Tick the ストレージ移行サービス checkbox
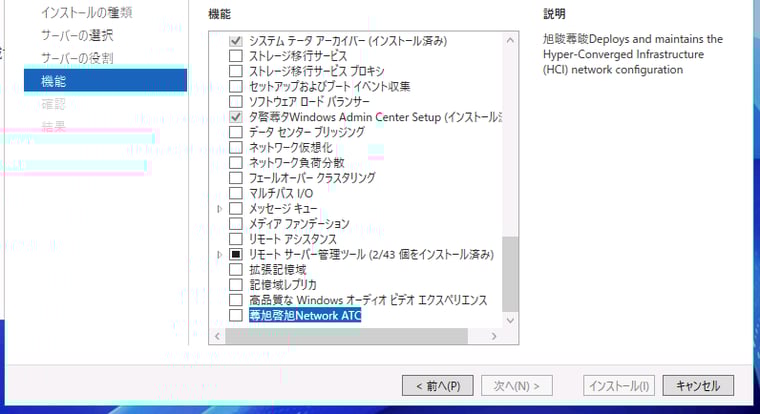 point(236,56)
